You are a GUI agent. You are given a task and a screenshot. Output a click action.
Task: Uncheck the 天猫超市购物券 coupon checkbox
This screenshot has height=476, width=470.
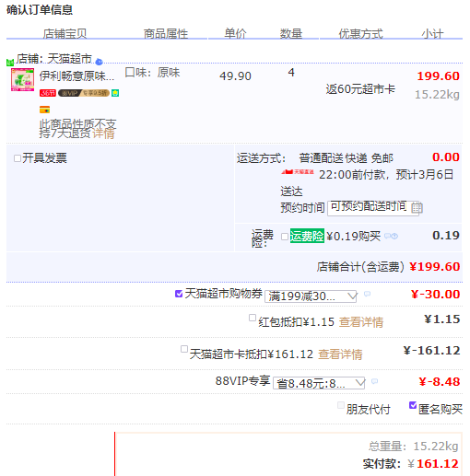point(179,294)
